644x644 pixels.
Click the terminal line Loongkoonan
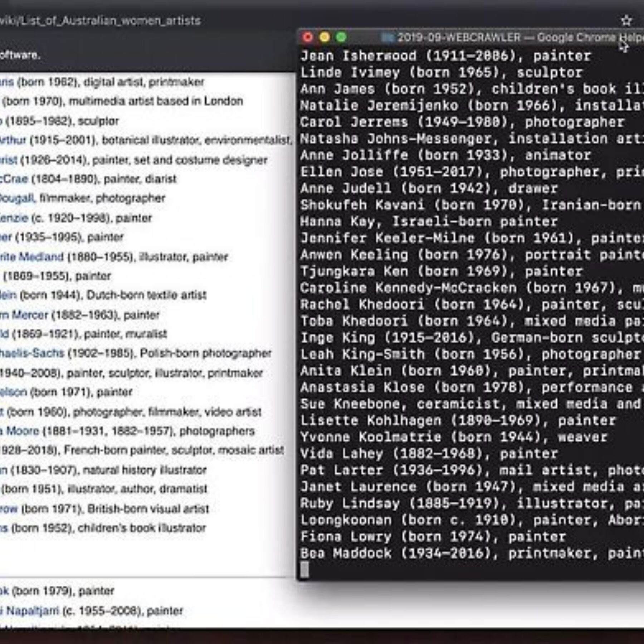coord(472,520)
